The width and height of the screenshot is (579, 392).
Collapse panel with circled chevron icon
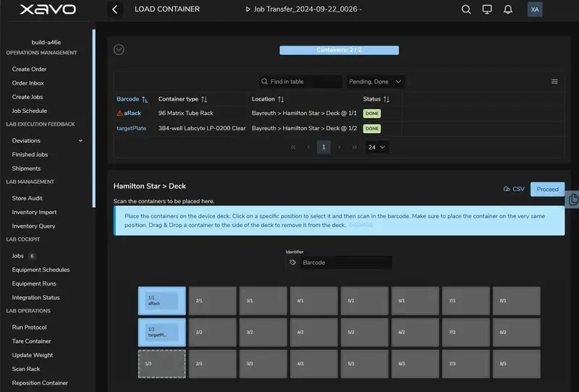119,49
